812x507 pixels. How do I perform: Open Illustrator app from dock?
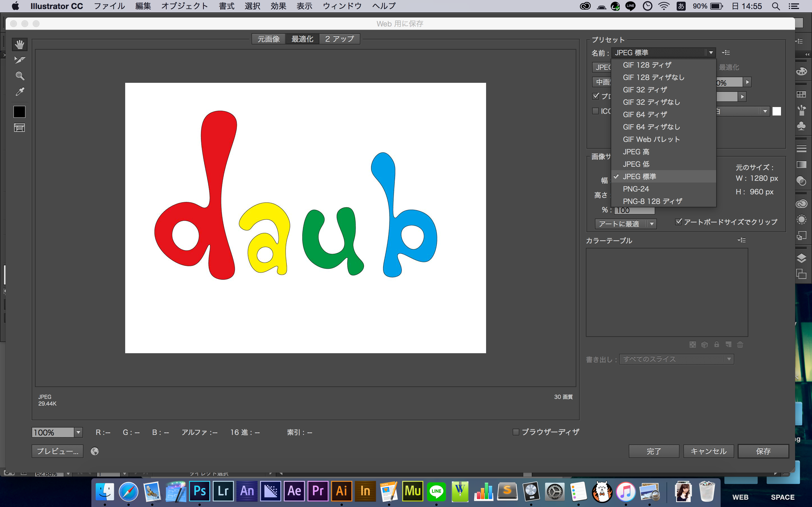[x=342, y=491]
